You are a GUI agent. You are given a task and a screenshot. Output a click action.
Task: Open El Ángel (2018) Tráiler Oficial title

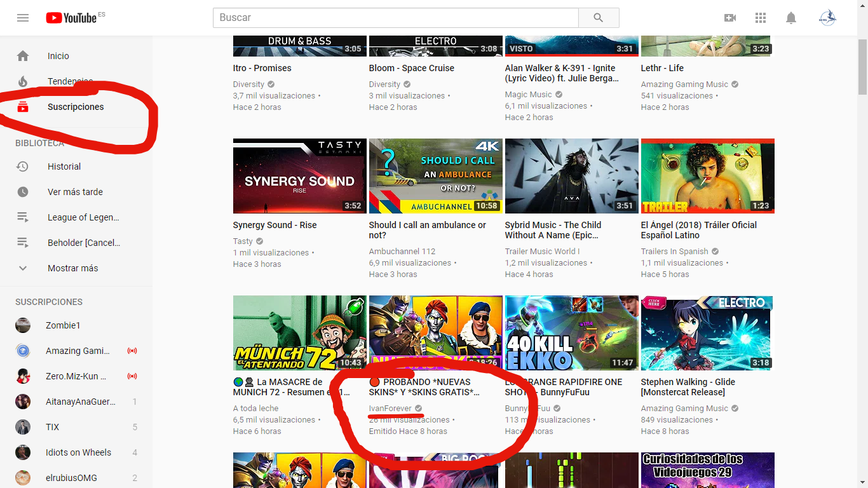(699, 230)
